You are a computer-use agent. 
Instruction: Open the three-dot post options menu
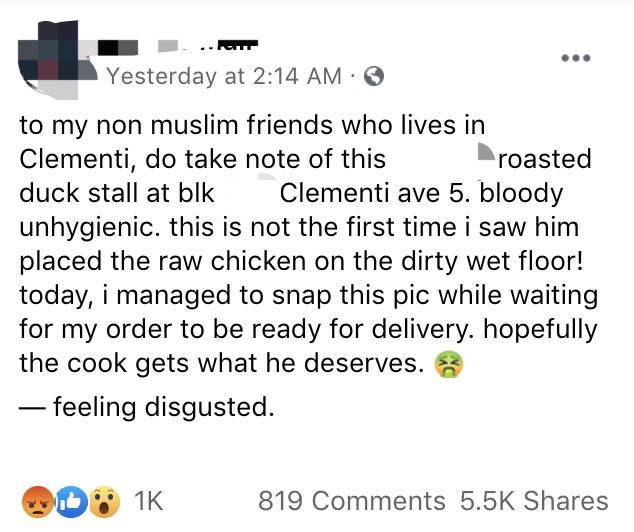[576, 58]
